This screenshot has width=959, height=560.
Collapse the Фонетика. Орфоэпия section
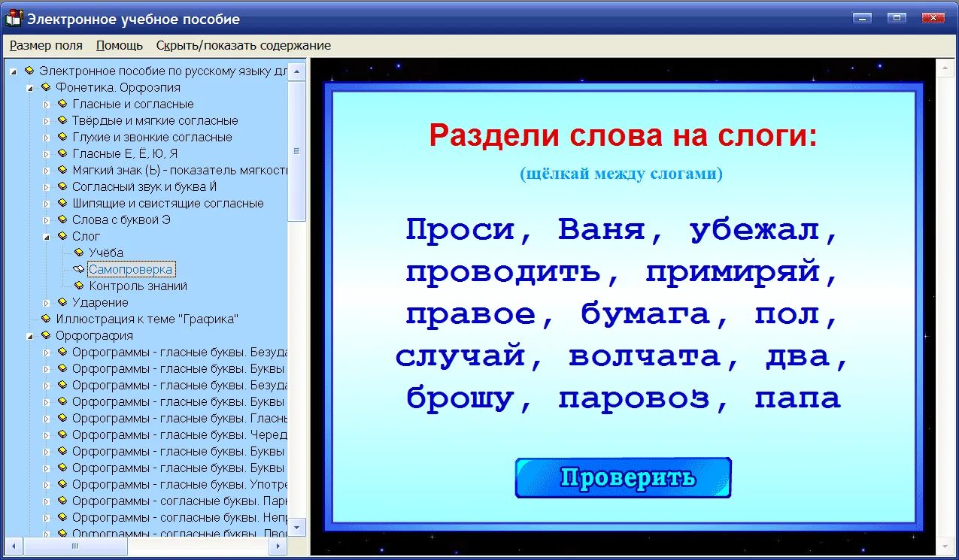30,88
